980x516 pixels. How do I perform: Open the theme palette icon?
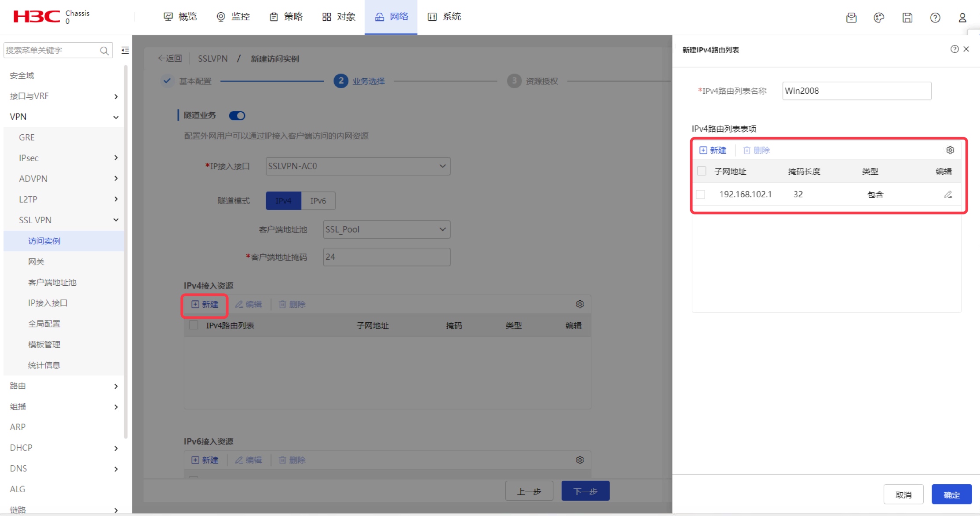pyautogui.click(x=879, y=18)
